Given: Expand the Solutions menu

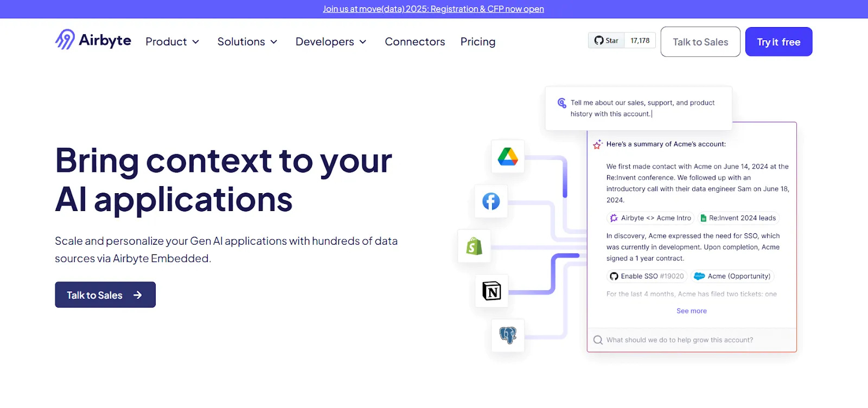Looking at the screenshot, I should click(247, 42).
